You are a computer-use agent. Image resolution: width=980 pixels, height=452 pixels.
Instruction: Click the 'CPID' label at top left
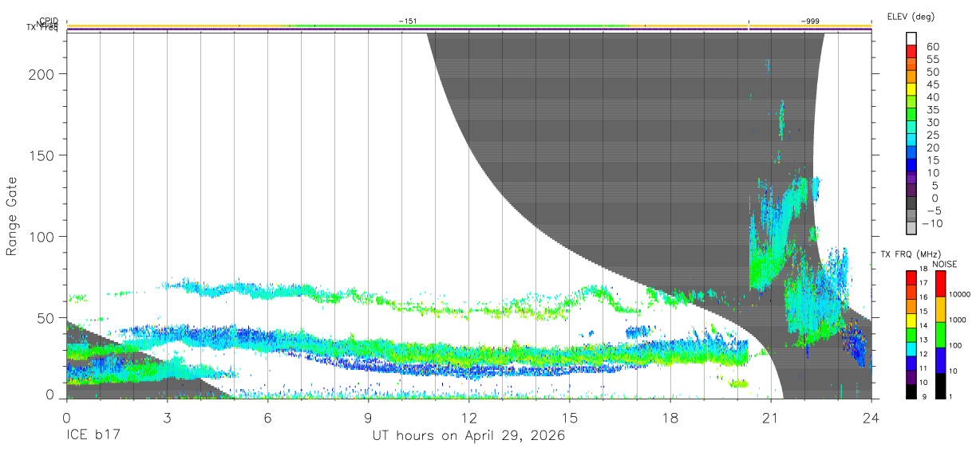click(49, 21)
